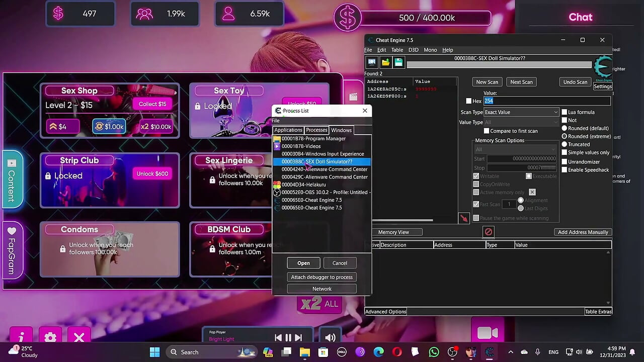
Task: Open the Edit menu in Cheat Engine
Action: tap(381, 50)
